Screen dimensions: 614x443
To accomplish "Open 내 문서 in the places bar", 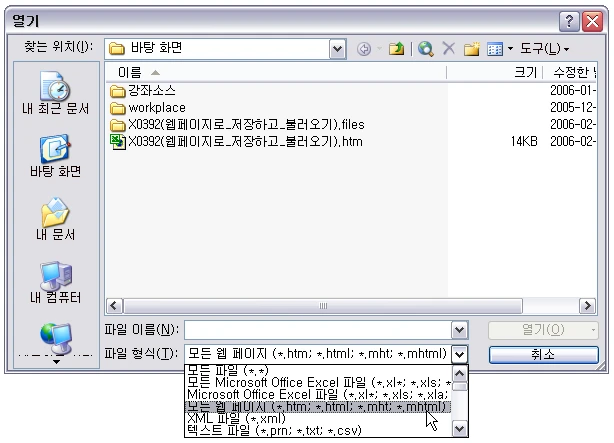I will click(56, 219).
